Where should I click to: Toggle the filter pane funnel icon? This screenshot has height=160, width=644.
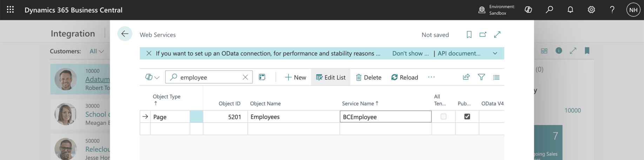click(x=481, y=77)
